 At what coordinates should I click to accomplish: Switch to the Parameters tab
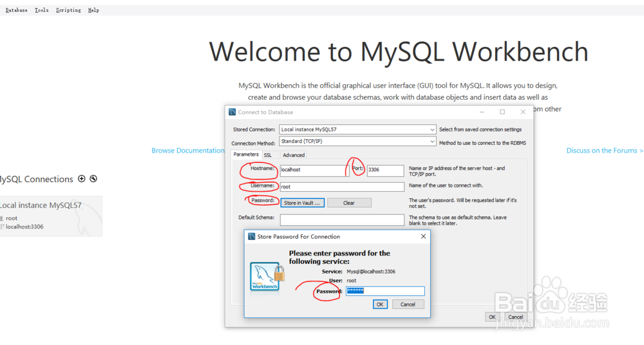click(x=246, y=154)
